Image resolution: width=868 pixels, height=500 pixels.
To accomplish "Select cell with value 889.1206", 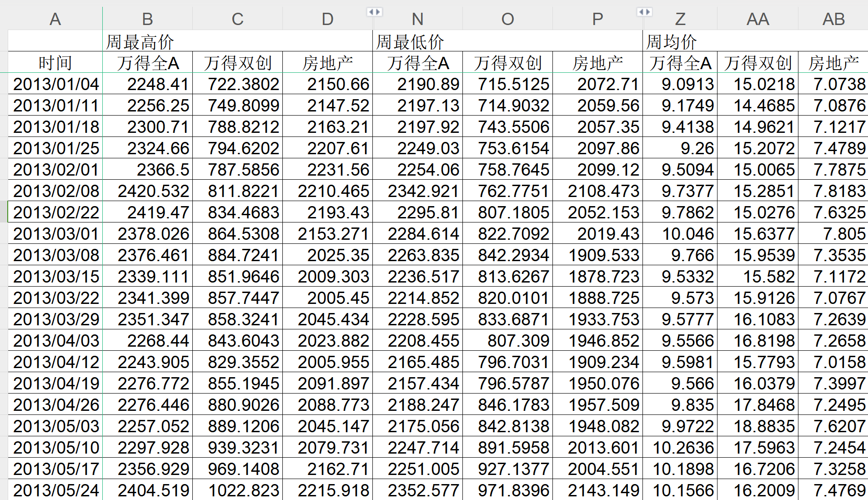I will [x=237, y=426].
